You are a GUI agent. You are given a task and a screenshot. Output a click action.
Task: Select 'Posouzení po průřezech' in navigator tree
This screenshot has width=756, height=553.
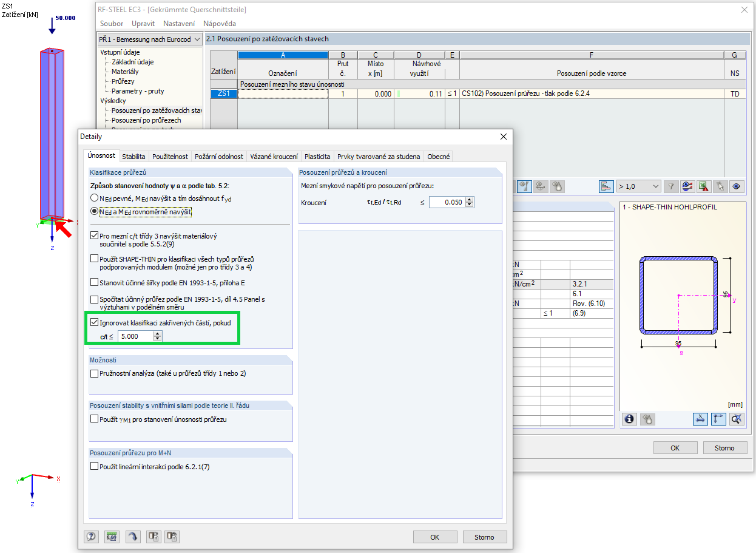[x=146, y=120]
